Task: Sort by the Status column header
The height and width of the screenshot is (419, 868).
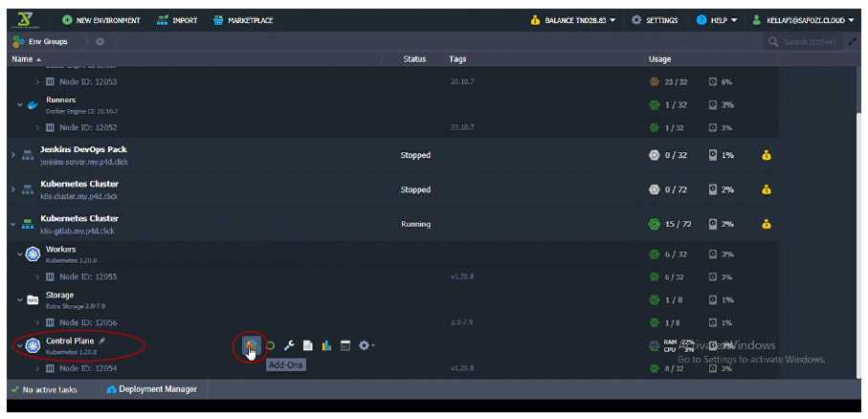Action: click(414, 59)
